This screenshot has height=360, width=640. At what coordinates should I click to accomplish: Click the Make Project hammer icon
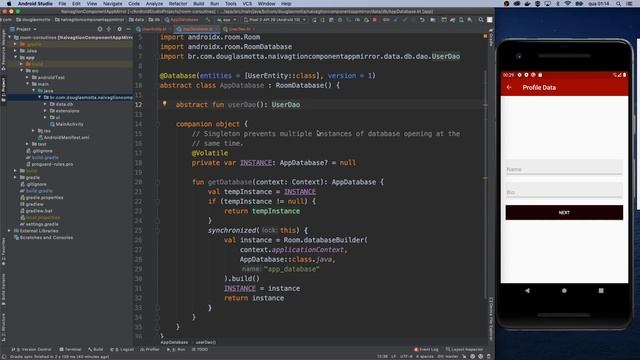tap(208, 20)
